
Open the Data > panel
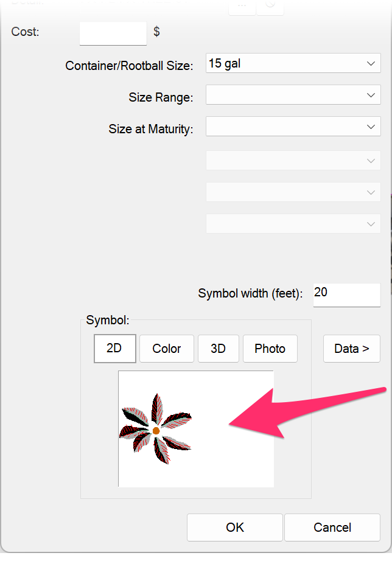tap(352, 349)
